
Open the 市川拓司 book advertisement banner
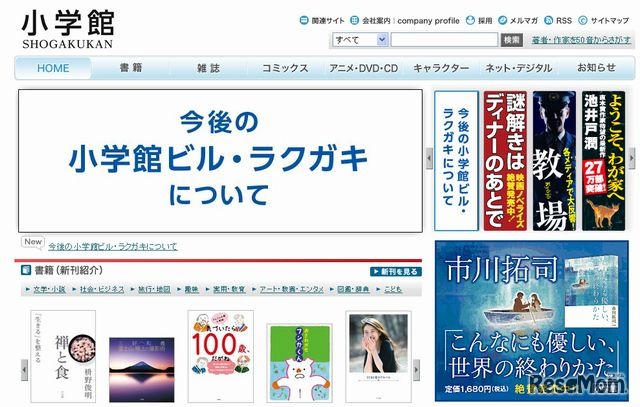[x=531, y=321]
